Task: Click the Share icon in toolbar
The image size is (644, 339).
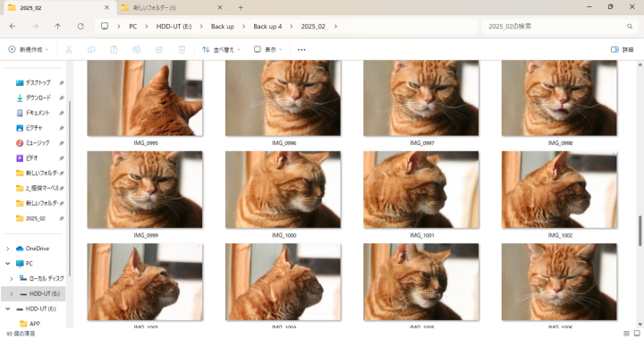Action: 159,50
